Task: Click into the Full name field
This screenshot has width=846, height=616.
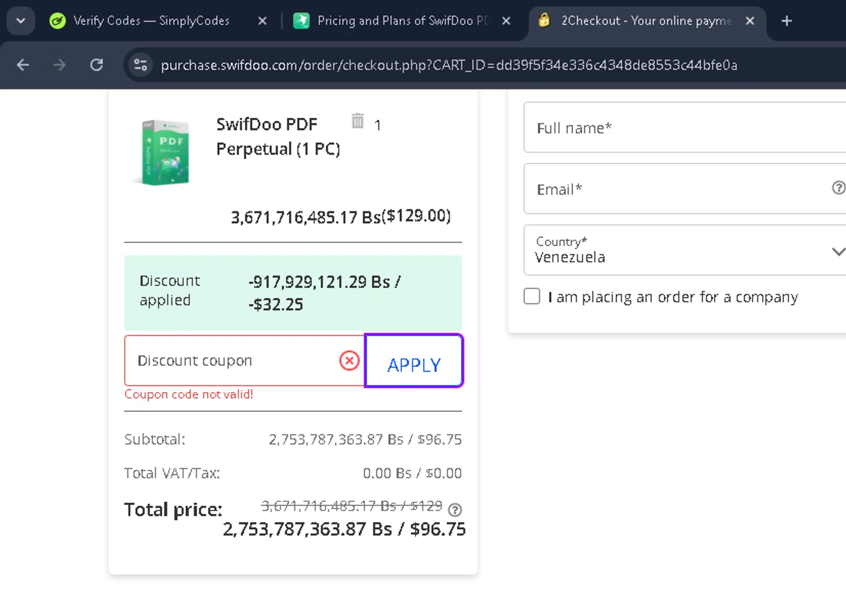Action: [685, 127]
